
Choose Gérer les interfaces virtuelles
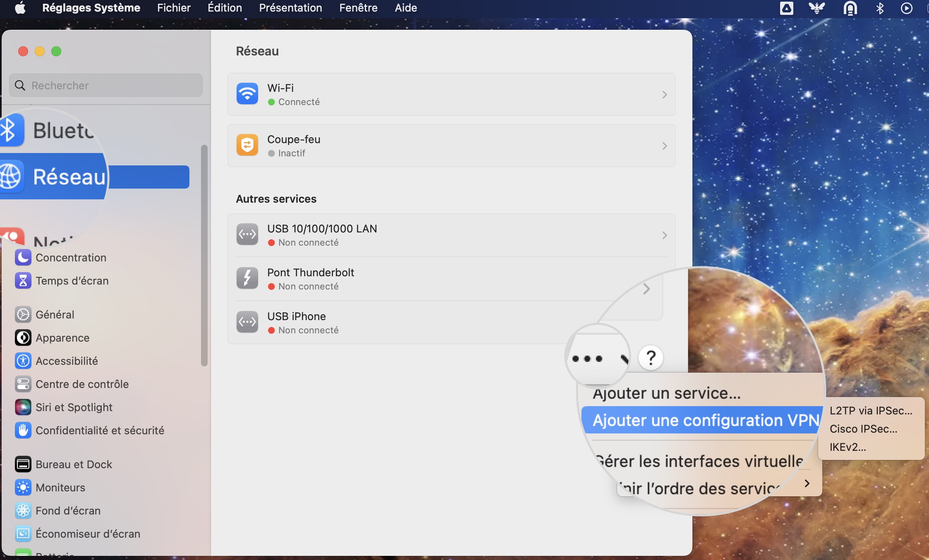(699, 461)
